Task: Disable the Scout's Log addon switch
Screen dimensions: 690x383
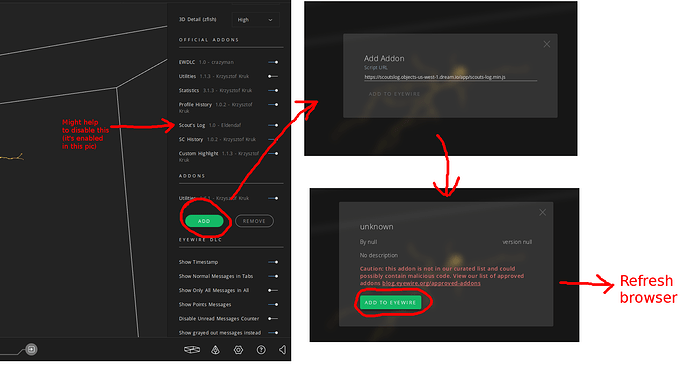Action: [273, 125]
